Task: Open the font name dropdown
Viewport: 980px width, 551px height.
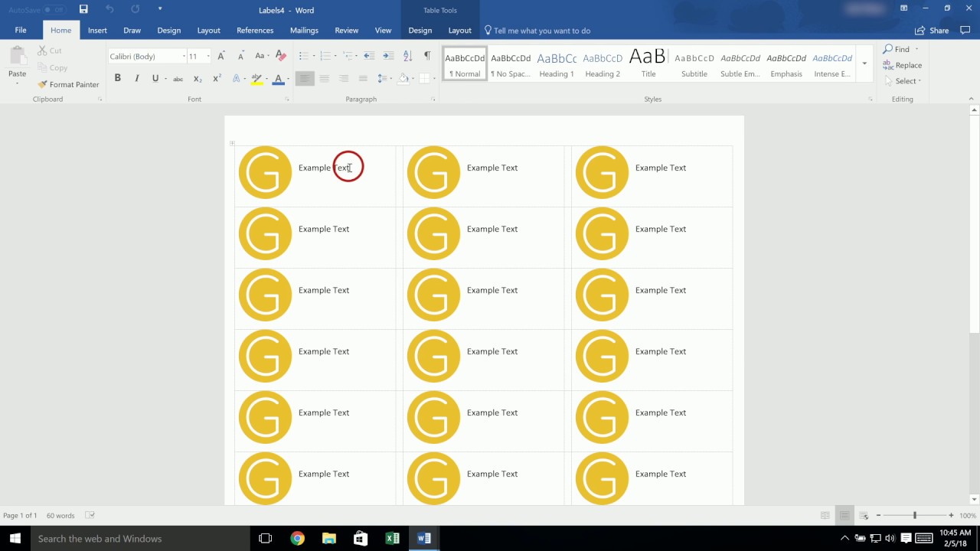Action: (184, 57)
